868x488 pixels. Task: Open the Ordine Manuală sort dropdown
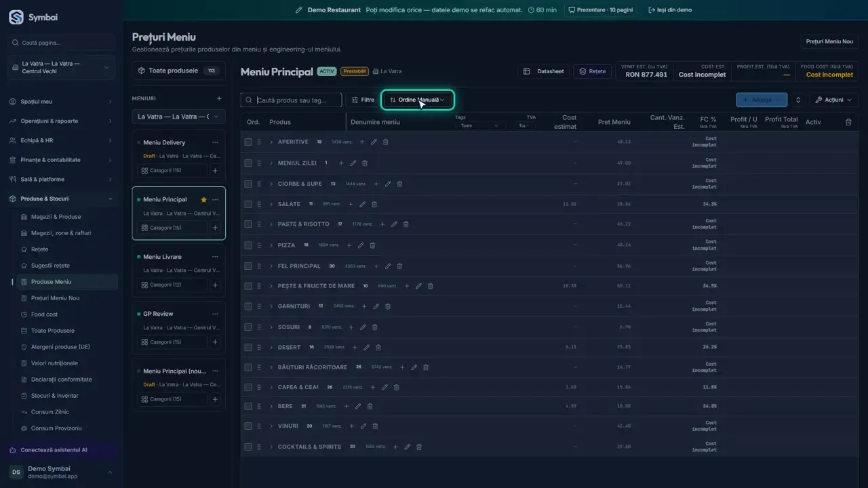point(417,100)
